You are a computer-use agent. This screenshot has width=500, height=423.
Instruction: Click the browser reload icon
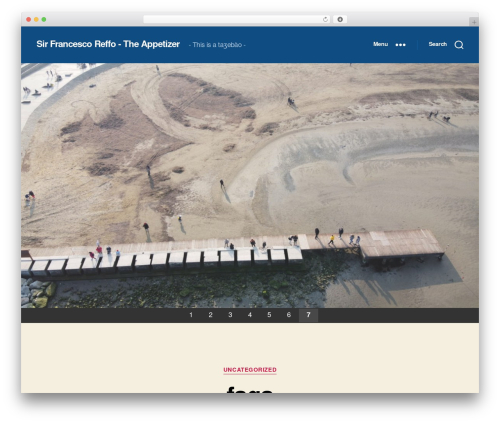325,19
